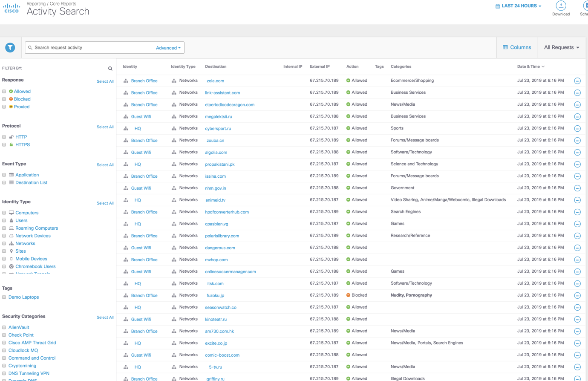Select All under Protocol filters
Image resolution: width=588 pixels, height=381 pixels.
click(105, 127)
